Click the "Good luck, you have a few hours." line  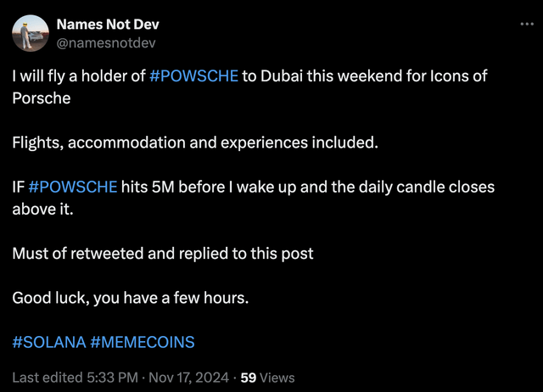point(132,298)
